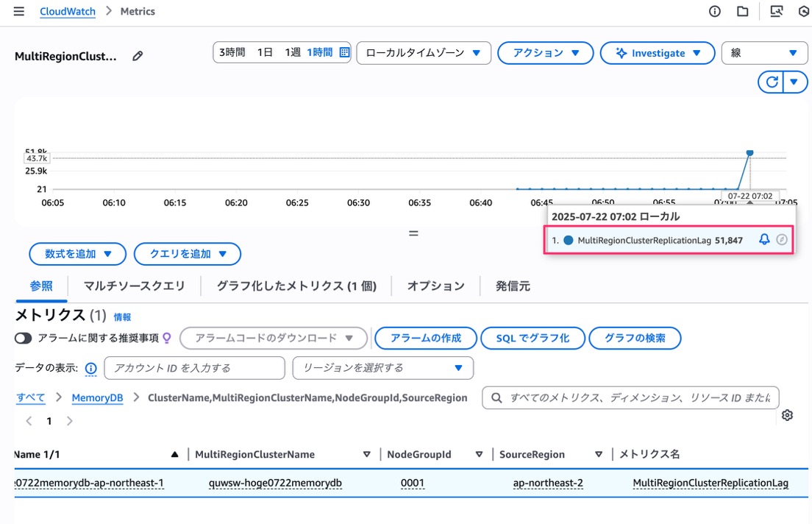Open ローカルタイムゾーン dropdown
The image size is (812, 524).
(424, 53)
